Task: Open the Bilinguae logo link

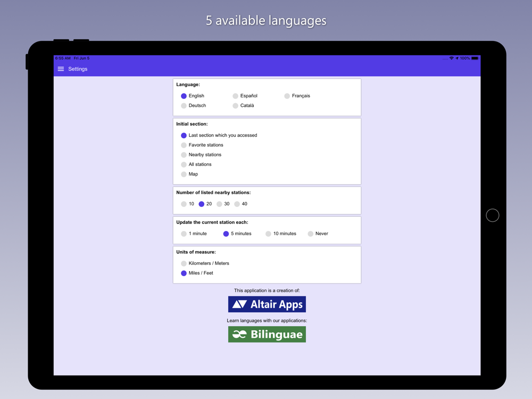Action: pos(267,334)
